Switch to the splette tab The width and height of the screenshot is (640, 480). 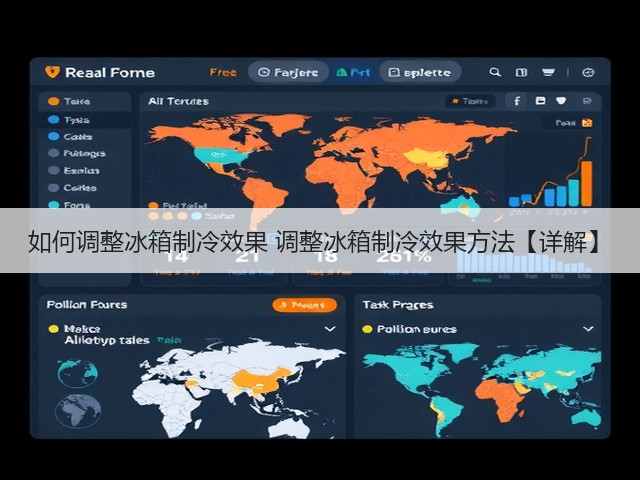point(420,72)
